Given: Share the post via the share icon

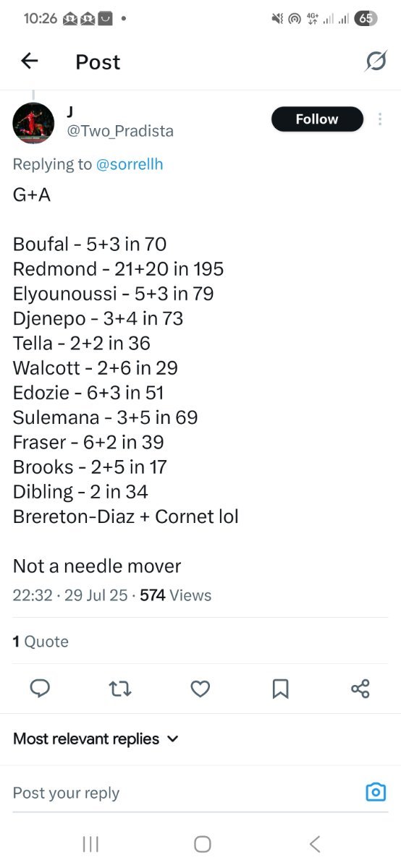Looking at the screenshot, I should [x=360, y=689].
